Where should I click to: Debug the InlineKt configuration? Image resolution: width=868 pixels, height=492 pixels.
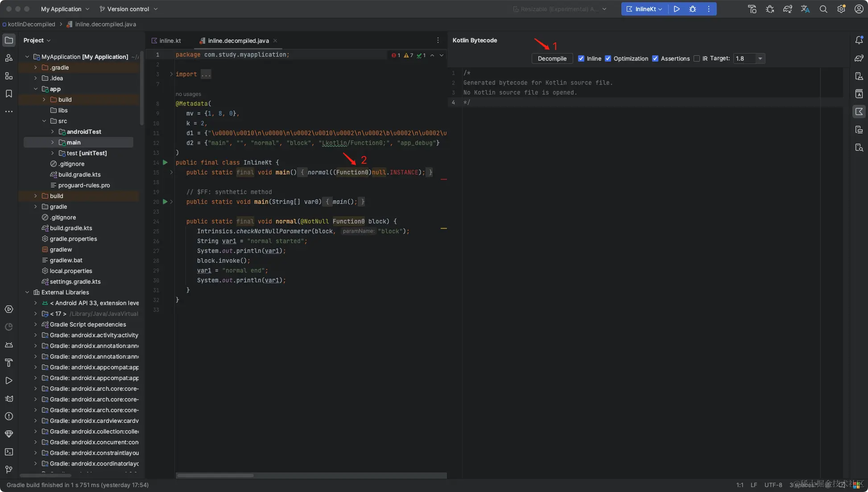[x=693, y=9]
